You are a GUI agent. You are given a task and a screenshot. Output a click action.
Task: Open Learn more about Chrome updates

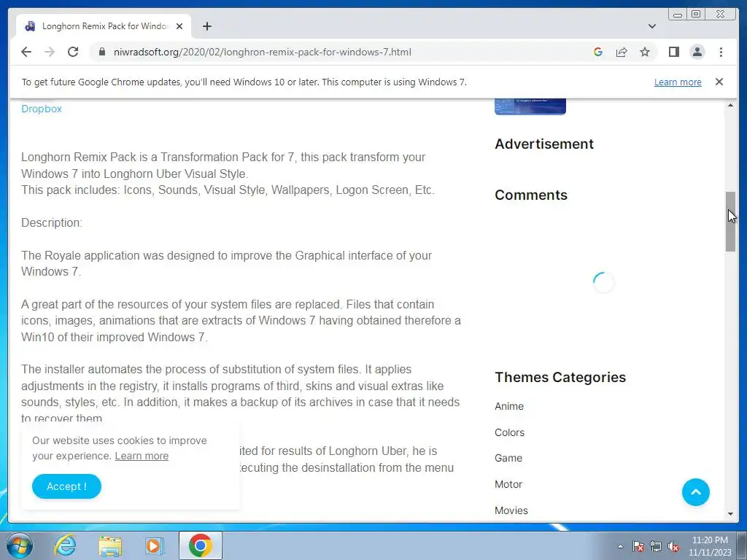tap(678, 82)
